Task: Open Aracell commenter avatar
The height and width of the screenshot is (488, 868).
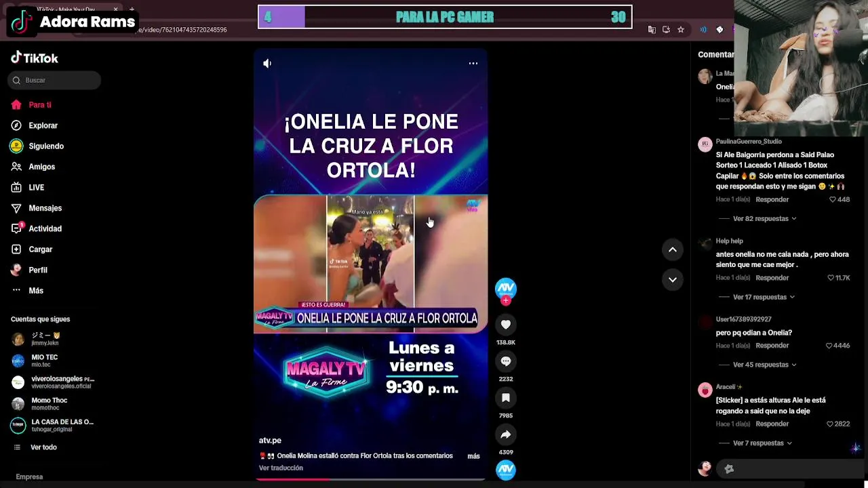Action: (705, 390)
